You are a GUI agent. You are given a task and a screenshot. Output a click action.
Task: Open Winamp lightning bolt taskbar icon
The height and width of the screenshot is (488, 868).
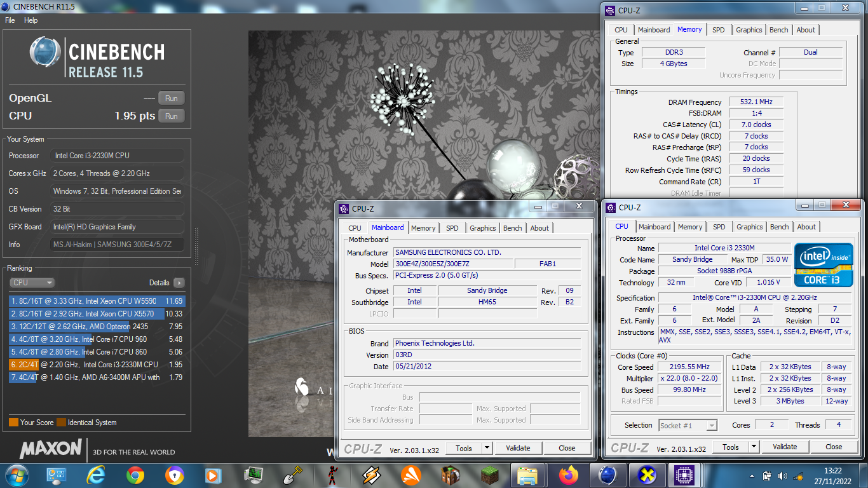(x=371, y=475)
